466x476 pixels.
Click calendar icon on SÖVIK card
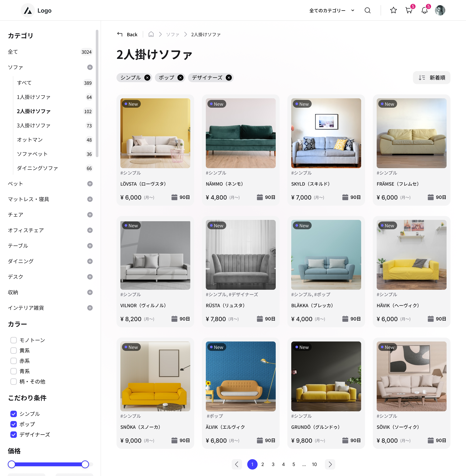431,440
